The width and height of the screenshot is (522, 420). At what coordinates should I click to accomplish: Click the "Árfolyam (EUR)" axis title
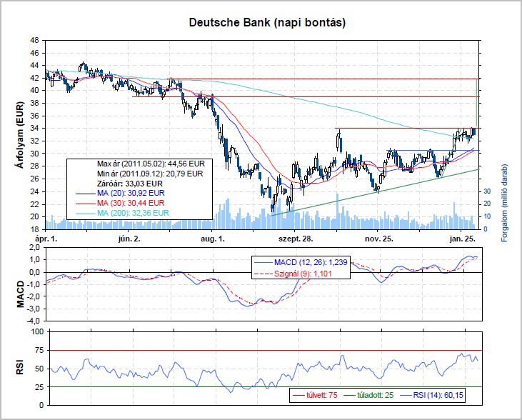pos(20,135)
